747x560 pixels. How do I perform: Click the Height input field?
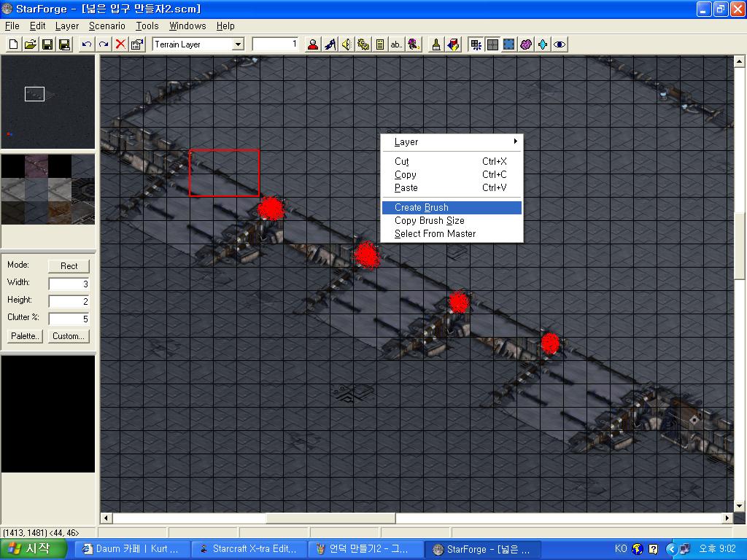pos(69,301)
